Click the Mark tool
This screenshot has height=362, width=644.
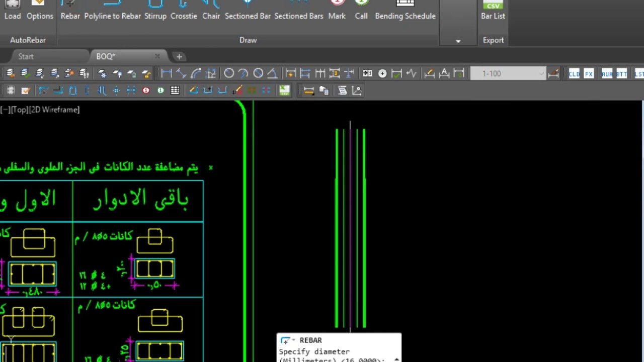[x=337, y=10]
